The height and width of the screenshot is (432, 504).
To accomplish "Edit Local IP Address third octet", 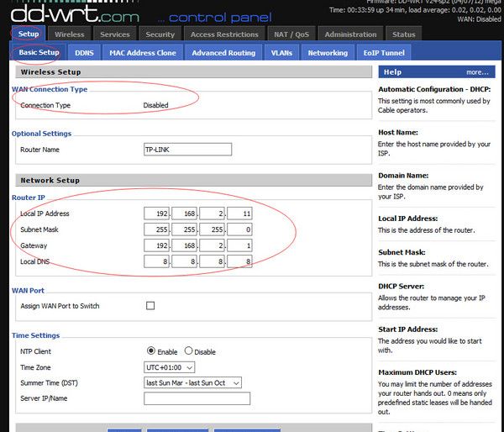I will [x=212, y=213].
